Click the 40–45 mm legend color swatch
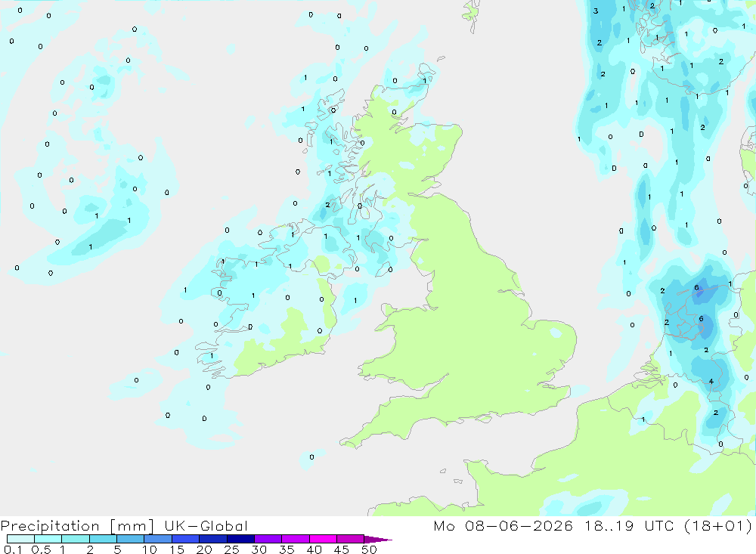 point(323,539)
